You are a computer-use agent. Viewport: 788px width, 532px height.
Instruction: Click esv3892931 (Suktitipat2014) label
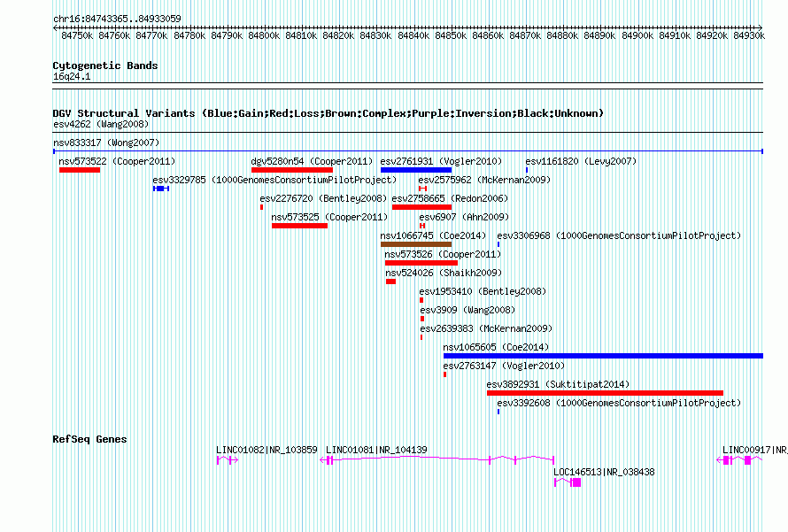coord(559,384)
